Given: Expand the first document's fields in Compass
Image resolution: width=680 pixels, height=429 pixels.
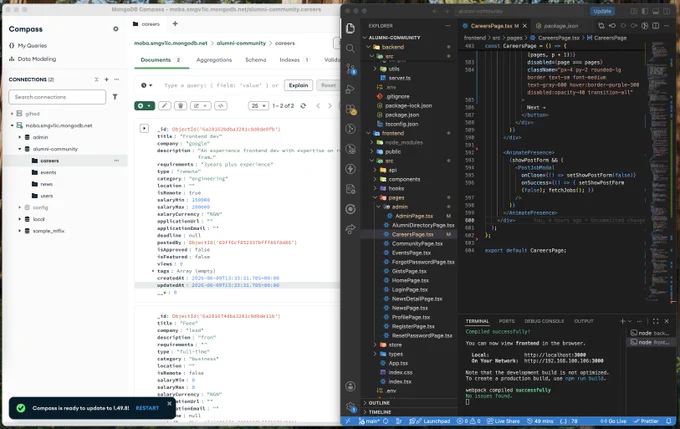Looking at the screenshot, I should coord(144,128).
